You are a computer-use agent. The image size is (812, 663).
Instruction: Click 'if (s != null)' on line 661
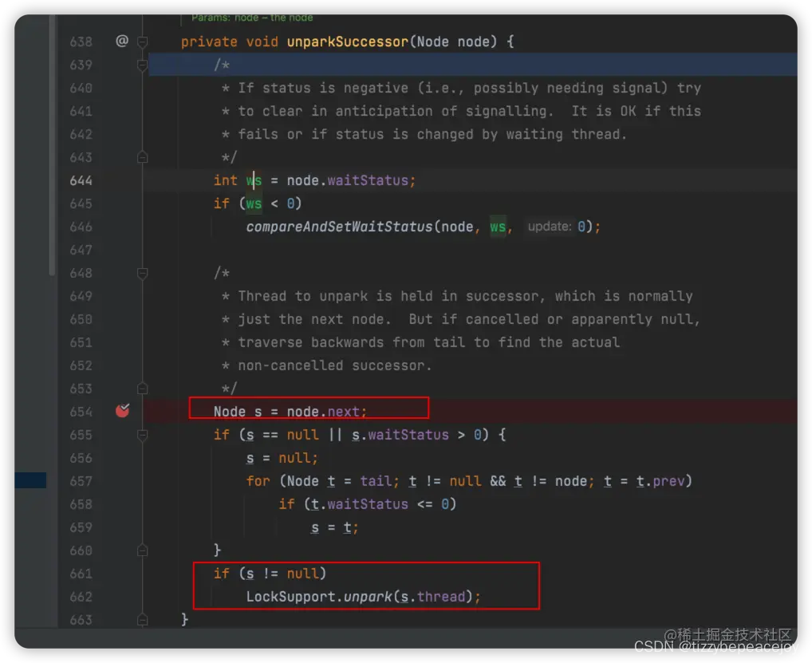coord(270,574)
